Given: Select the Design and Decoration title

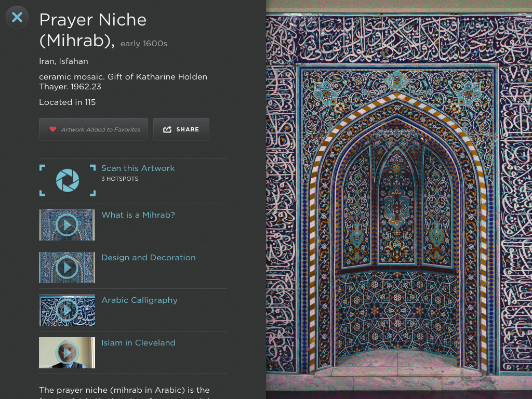Looking at the screenshot, I should pos(148,258).
